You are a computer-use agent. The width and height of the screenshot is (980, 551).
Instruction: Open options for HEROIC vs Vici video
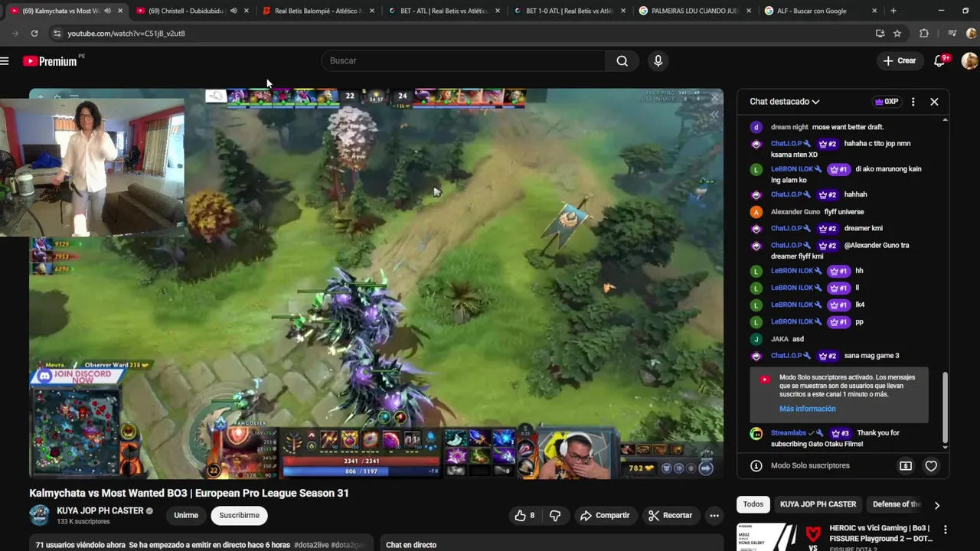[x=945, y=530]
